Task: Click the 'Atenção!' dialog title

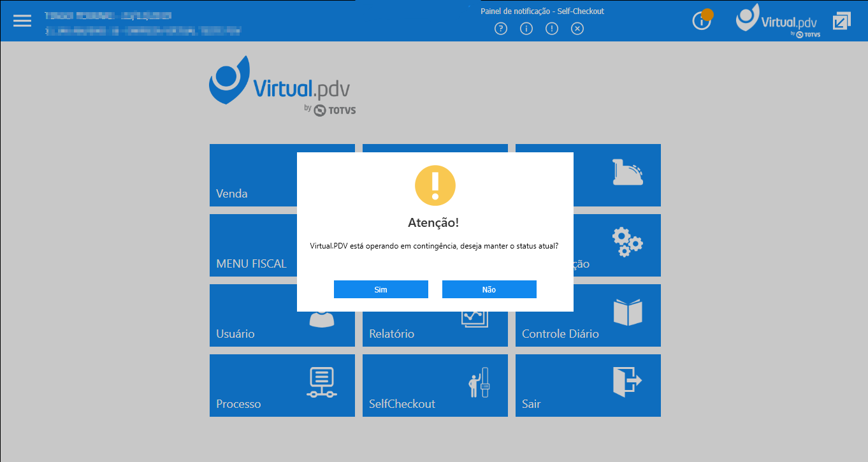Action: (433, 222)
